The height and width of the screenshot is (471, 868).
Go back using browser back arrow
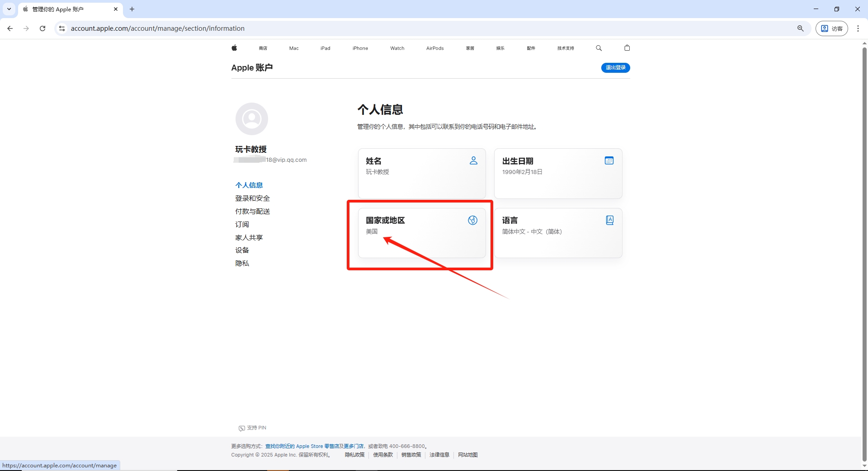coord(10,28)
